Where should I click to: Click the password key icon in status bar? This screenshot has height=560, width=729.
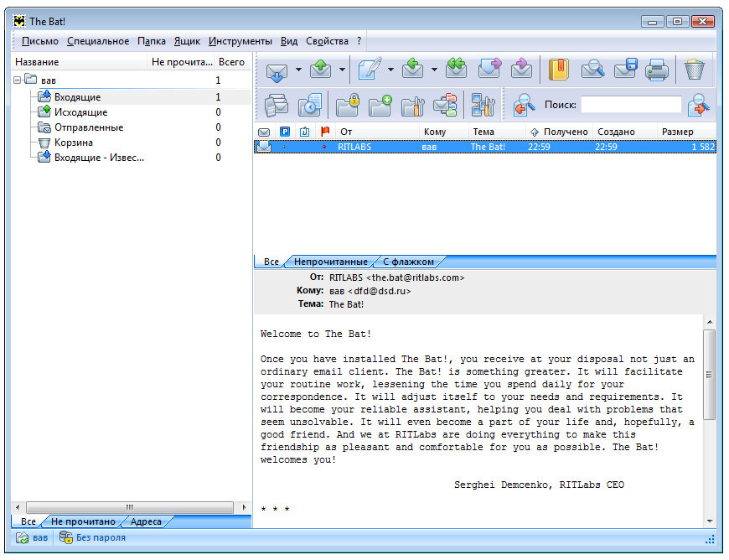pyautogui.click(x=66, y=537)
